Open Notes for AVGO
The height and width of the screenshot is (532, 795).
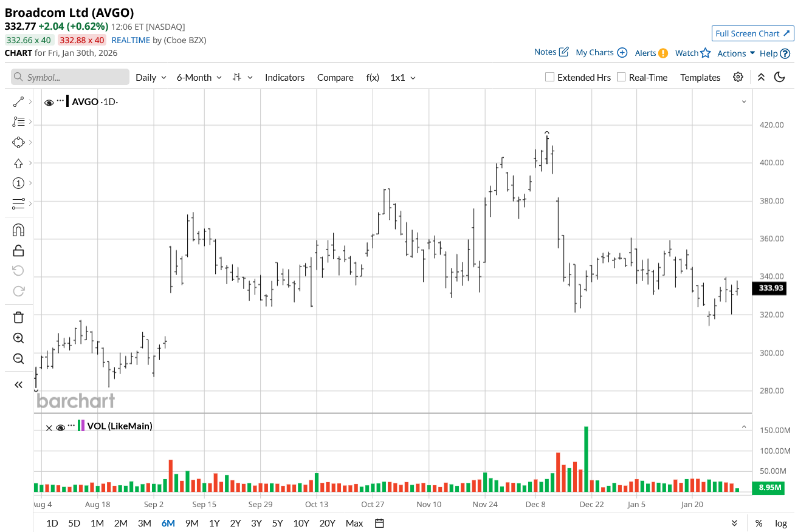tap(551, 52)
